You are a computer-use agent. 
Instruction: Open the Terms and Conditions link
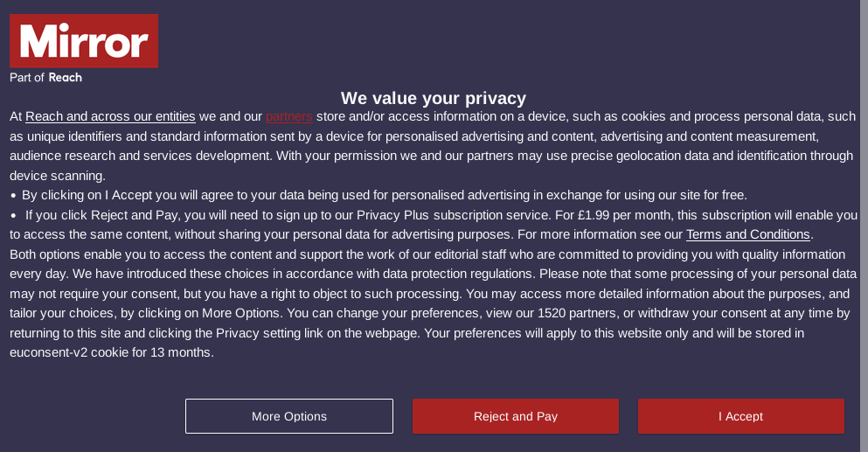tap(748, 234)
